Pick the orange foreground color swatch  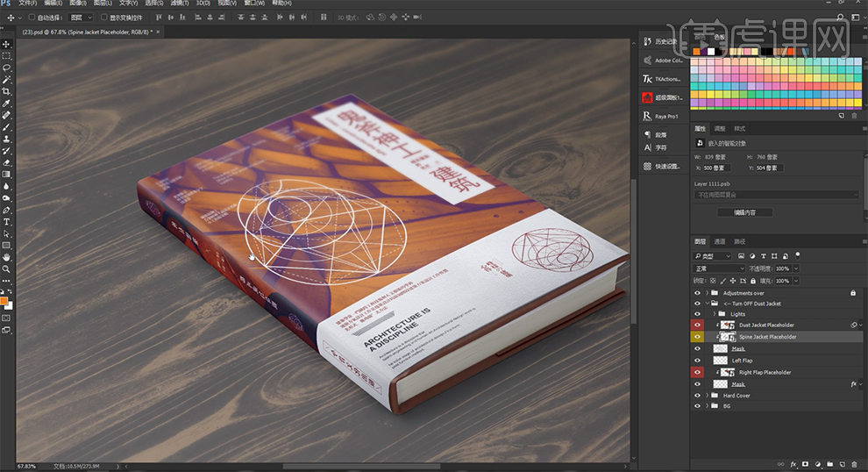coord(4,302)
